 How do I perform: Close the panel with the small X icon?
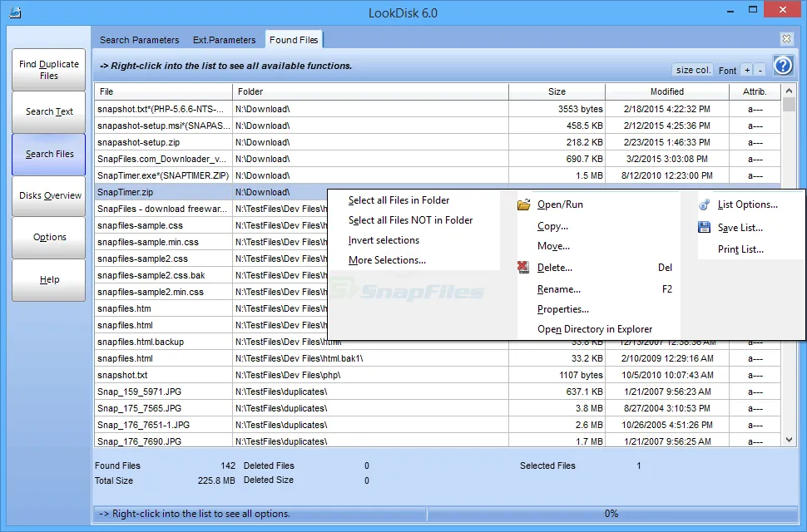pos(786,38)
